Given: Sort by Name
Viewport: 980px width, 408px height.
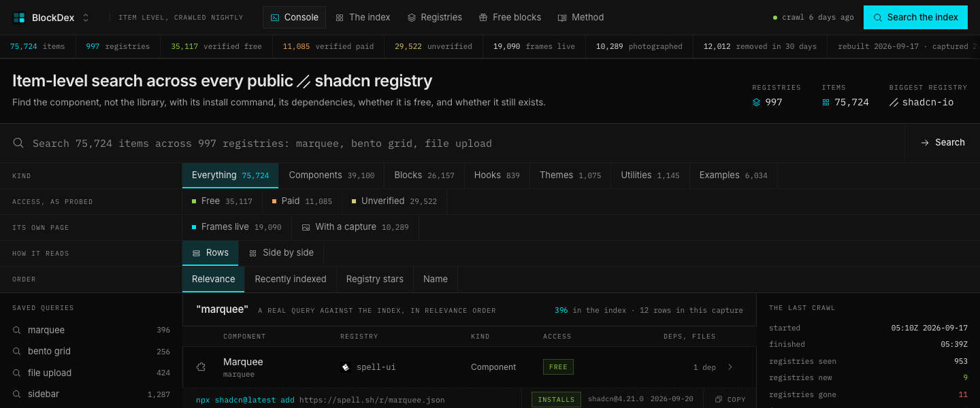Looking at the screenshot, I should (436, 279).
